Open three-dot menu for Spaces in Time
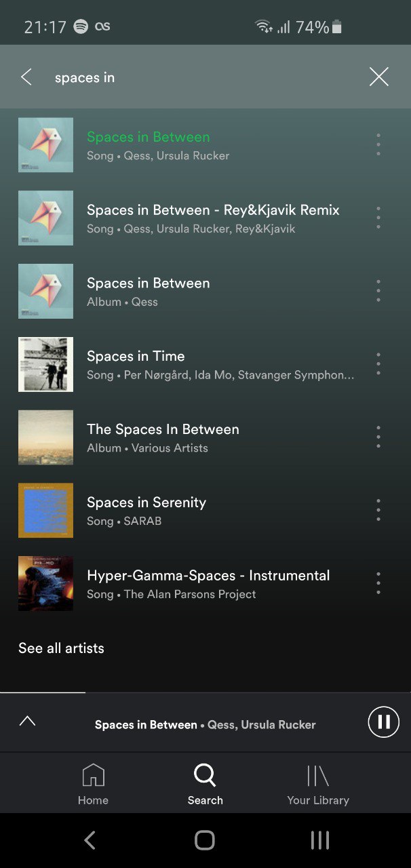This screenshot has width=411, height=868. (x=378, y=364)
